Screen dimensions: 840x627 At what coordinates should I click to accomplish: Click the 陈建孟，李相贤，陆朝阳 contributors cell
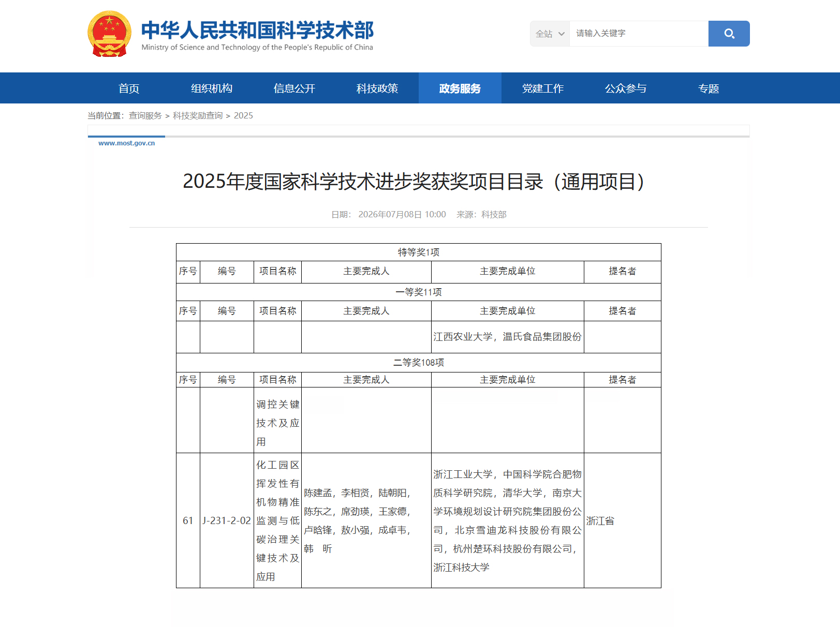pyautogui.click(x=366, y=520)
